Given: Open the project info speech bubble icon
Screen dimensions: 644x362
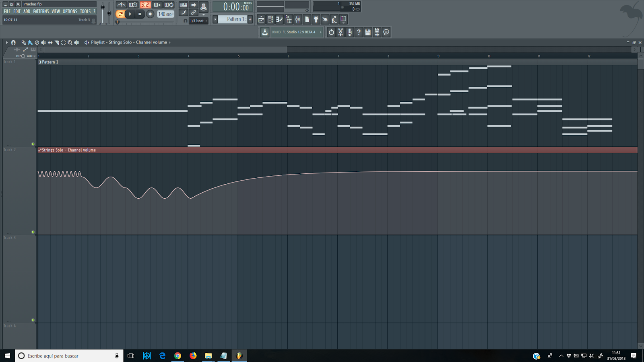Looking at the screenshot, I should coord(386,32).
